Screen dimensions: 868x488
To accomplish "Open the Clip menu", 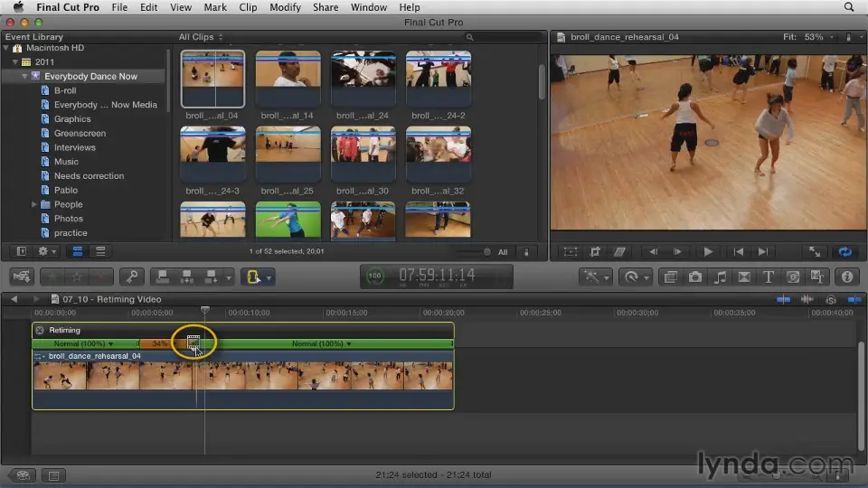I will (x=248, y=7).
